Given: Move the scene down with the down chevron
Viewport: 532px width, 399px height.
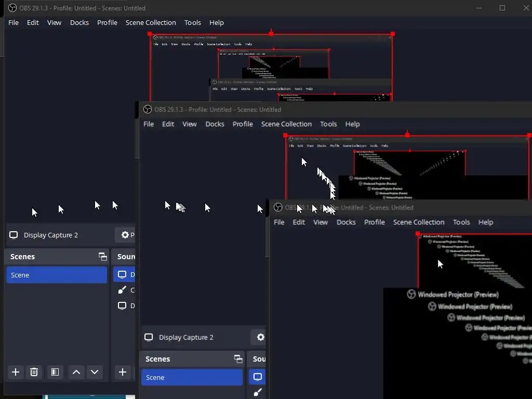Looking at the screenshot, I should [95, 372].
